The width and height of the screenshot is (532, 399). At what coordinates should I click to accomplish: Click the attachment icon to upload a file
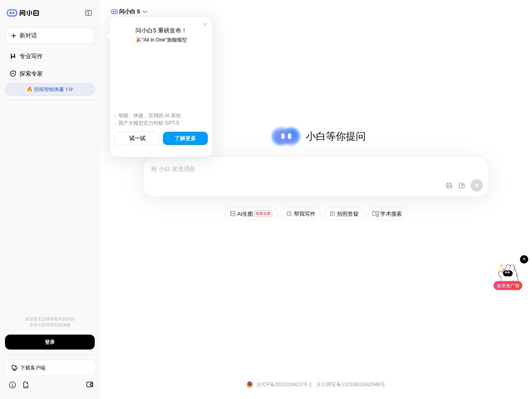coord(462,185)
